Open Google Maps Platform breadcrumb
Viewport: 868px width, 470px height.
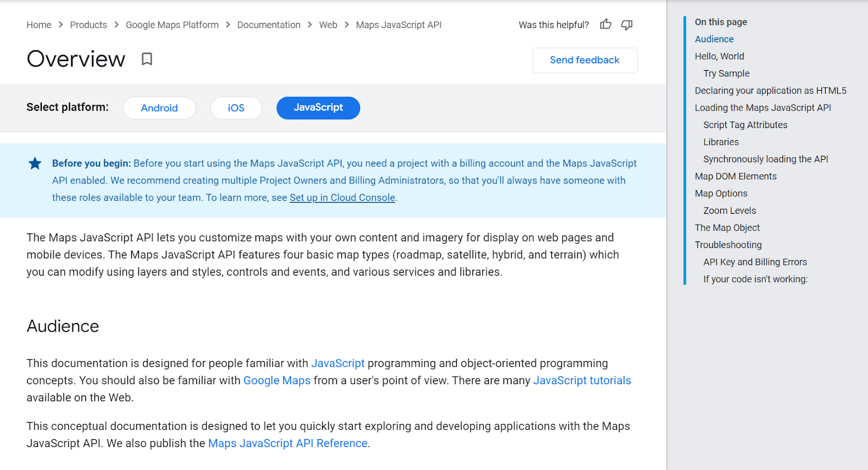coord(172,25)
